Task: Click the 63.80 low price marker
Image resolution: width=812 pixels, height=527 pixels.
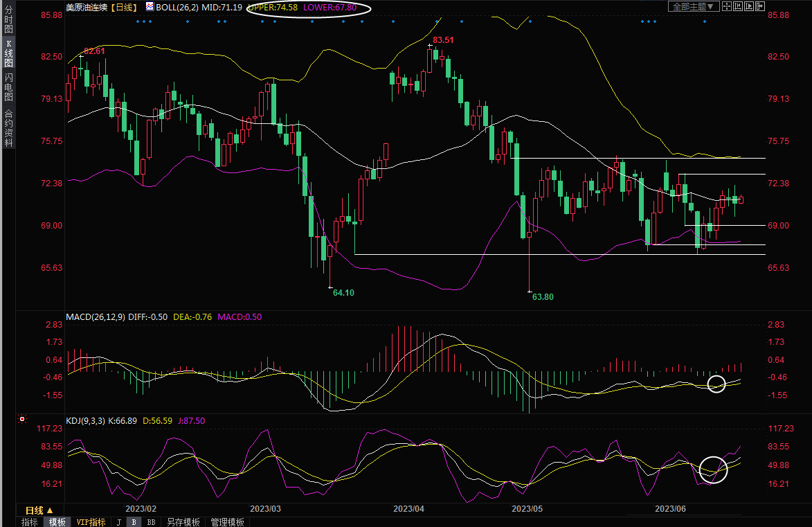Action: pyautogui.click(x=542, y=296)
